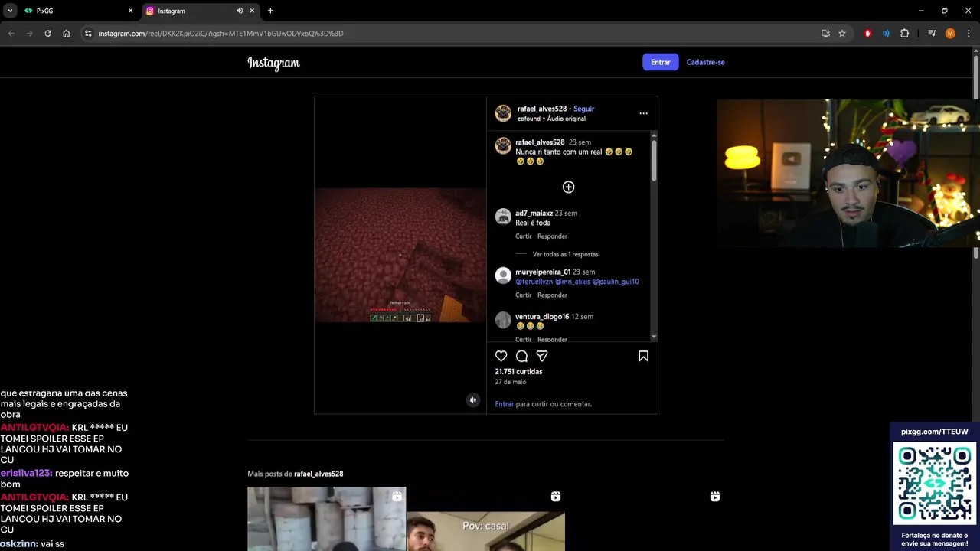Open the Pov: casal reel thumbnail
980x551 pixels.
[x=485, y=519]
